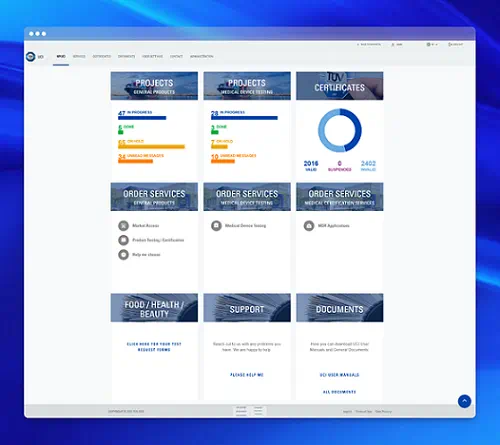Click the Market Access round icon
The width and height of the screenshot is (500, 445).
point(123,226)
